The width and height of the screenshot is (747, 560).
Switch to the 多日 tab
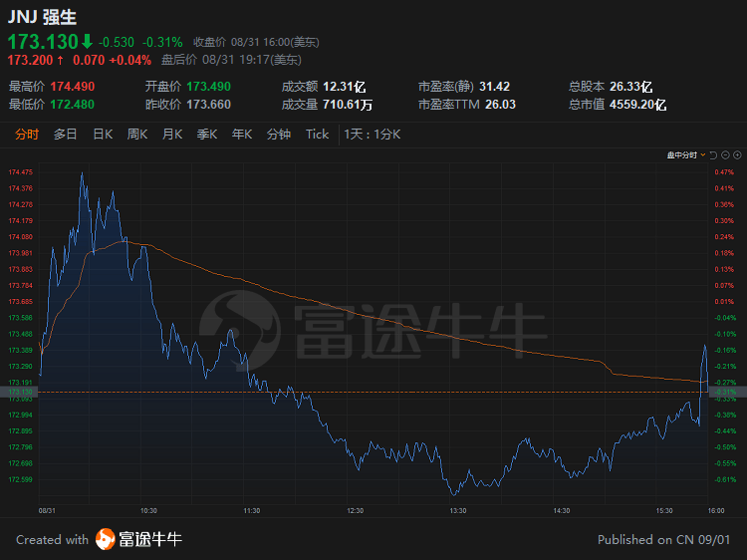tap(66, 135)
